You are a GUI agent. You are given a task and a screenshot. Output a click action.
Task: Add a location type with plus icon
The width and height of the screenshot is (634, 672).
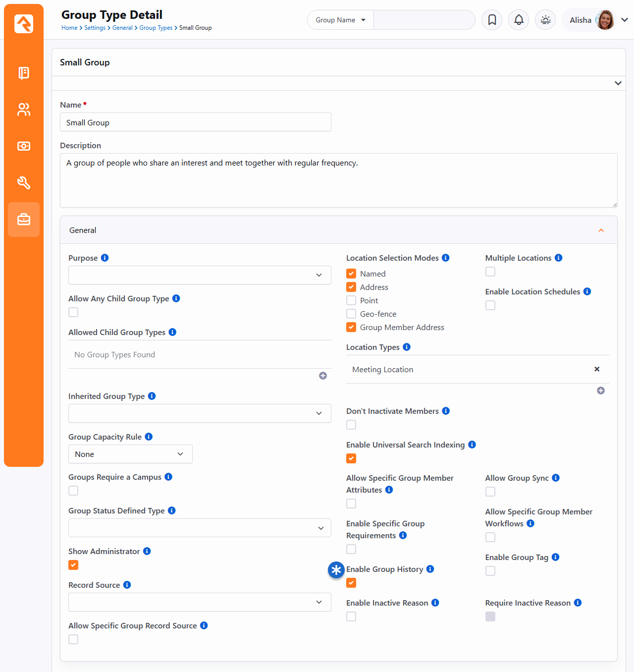(x=601, y=391)
